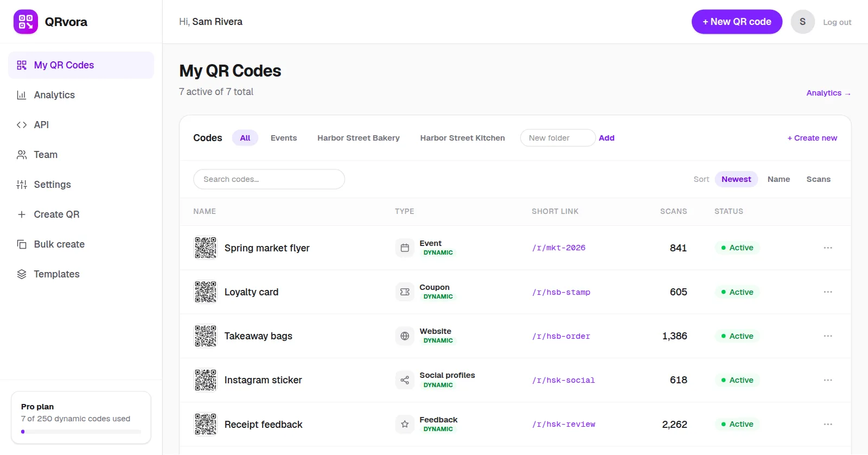Follow the Analytics arrow link
This screenshot has height=455, width=868.
pos(828,93)
